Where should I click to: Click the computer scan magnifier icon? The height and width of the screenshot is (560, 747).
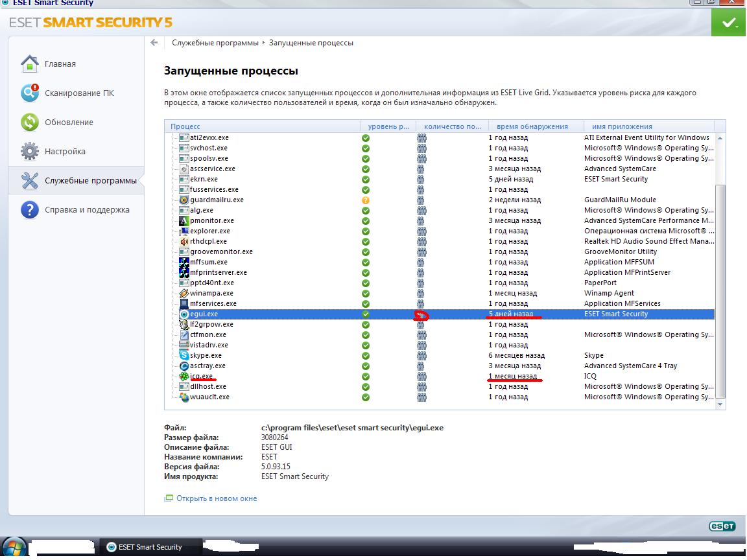pyautogui.click(x=30, y=93)
